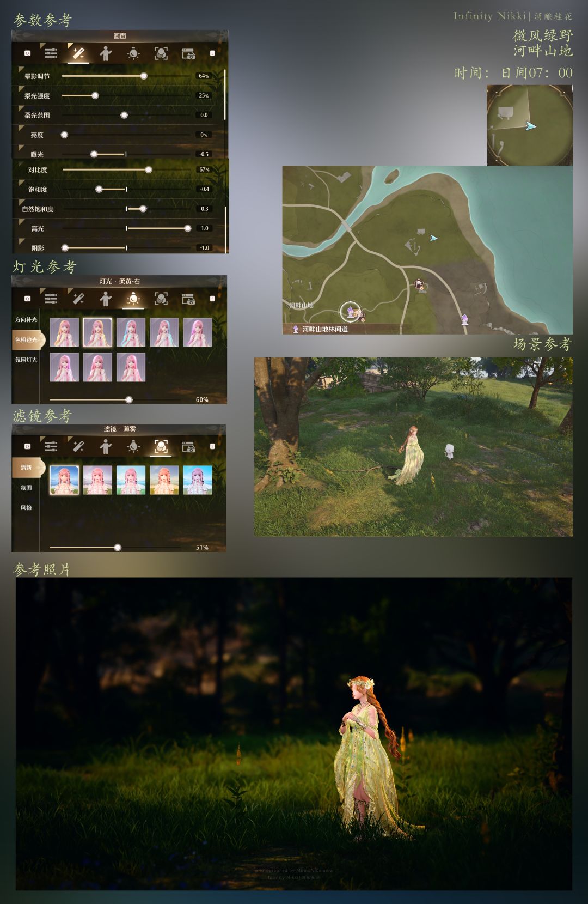The image size is (588, 904).
Task: Select the magic wand icon in 滤镜 panel
Action: click(78, 446)
